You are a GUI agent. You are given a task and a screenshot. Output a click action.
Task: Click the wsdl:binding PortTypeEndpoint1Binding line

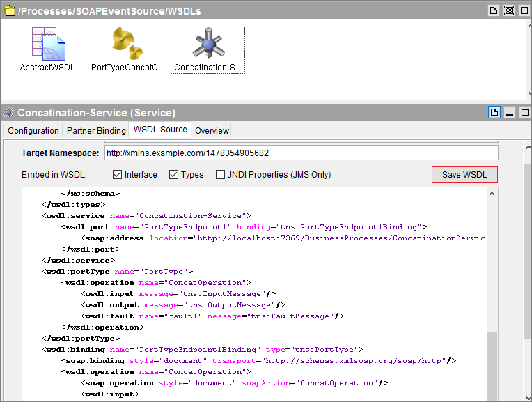[202, 349]
